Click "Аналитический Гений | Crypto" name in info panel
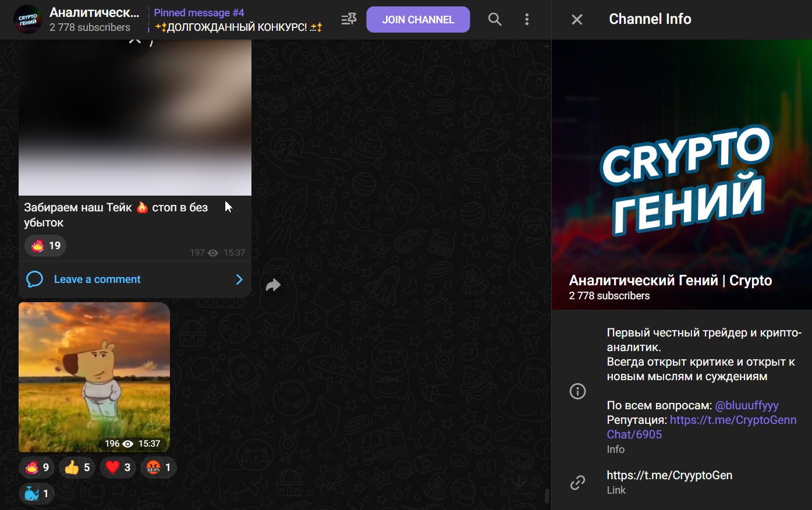This screenshot has width=812, height=510. pyautogui.click(x=671, y=281)
